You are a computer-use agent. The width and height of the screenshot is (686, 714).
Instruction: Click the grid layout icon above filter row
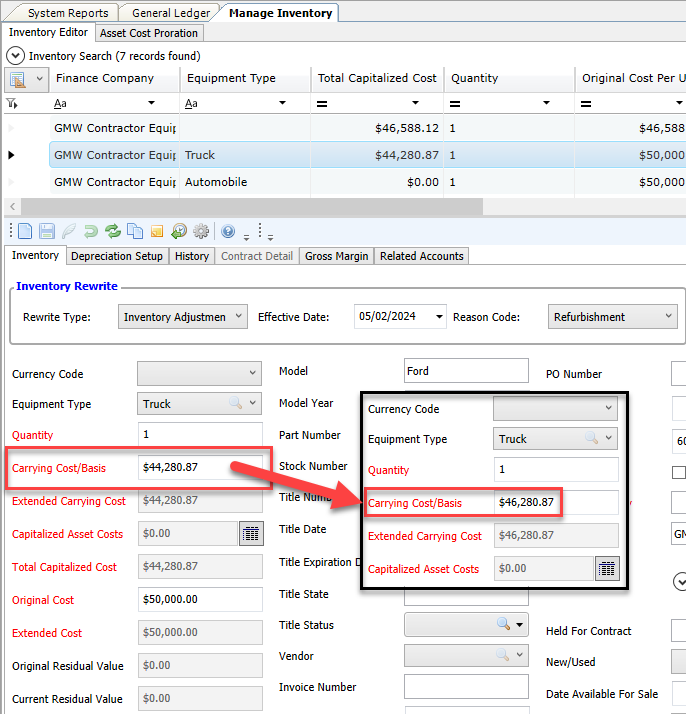point(17,79)
